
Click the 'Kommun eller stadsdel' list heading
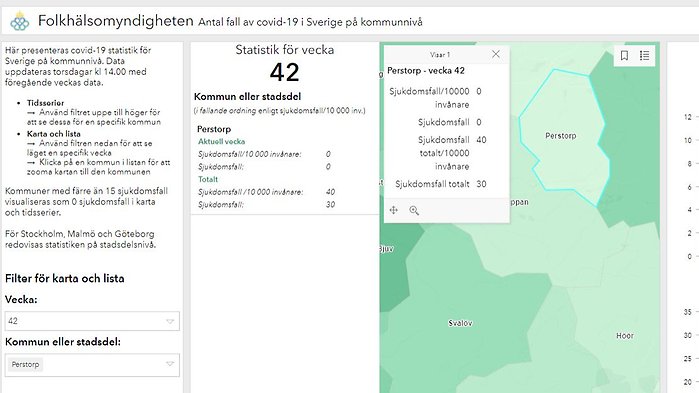coord(247,96)
